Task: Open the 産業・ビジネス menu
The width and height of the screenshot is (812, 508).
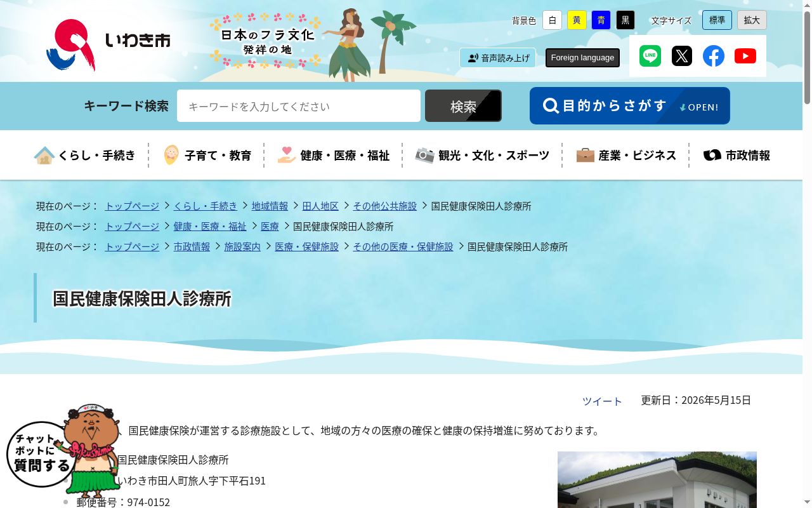Action: coord(626,155)
